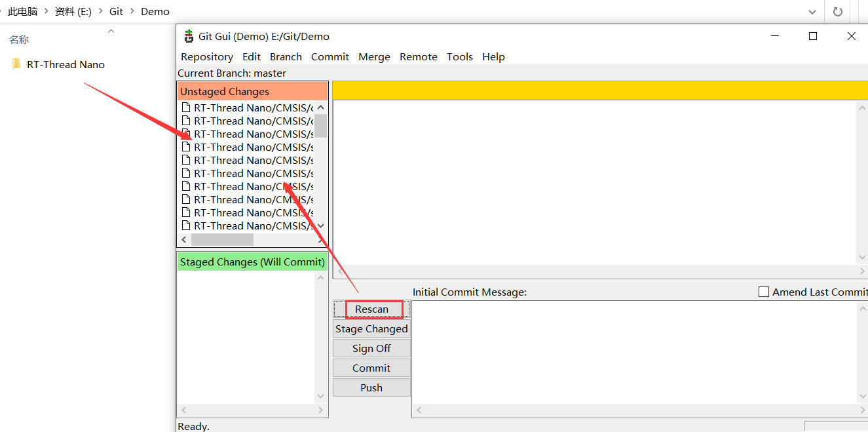Click the commit message box scroll-down arrow
The image size is (868, 432).
click(862, 396)
